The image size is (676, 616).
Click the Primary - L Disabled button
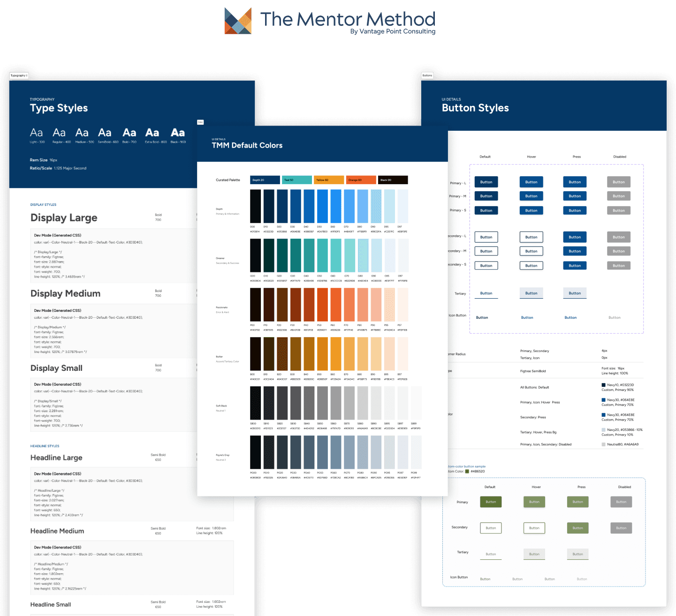tap(618, 182)
